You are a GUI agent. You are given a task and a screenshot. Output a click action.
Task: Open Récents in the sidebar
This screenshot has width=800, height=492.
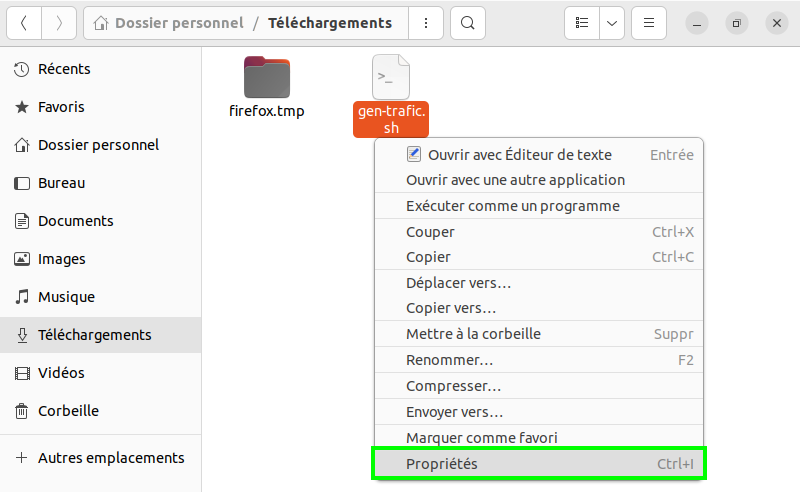[64, 69]
